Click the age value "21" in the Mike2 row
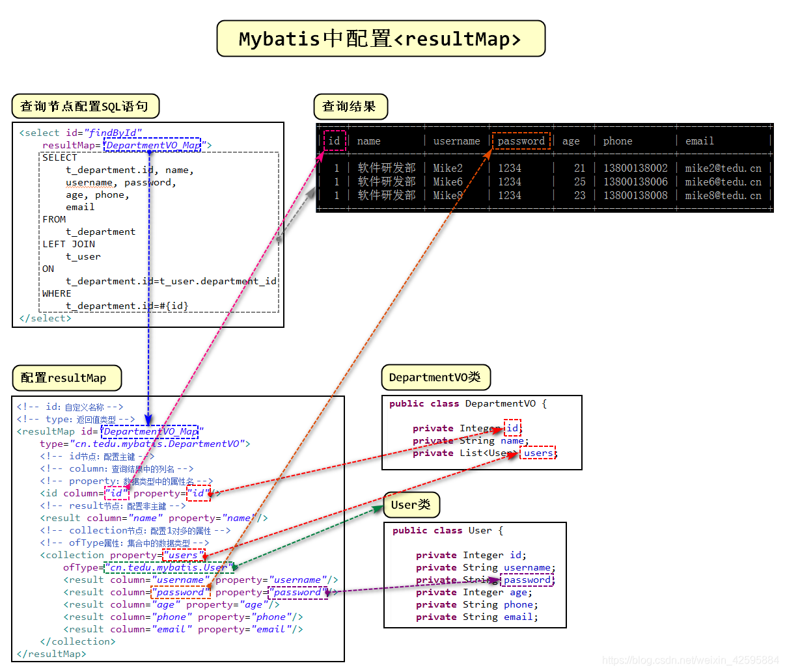 point(579,168)
